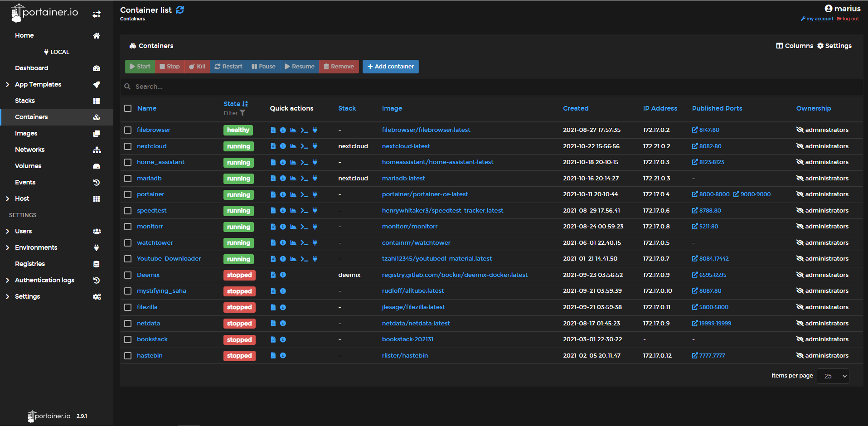Check the Deemix row checkbox
868x426 pixels.
128,275
